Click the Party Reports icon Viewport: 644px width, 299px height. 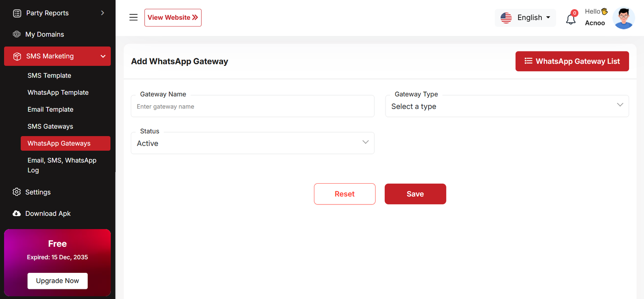[17, 13]
